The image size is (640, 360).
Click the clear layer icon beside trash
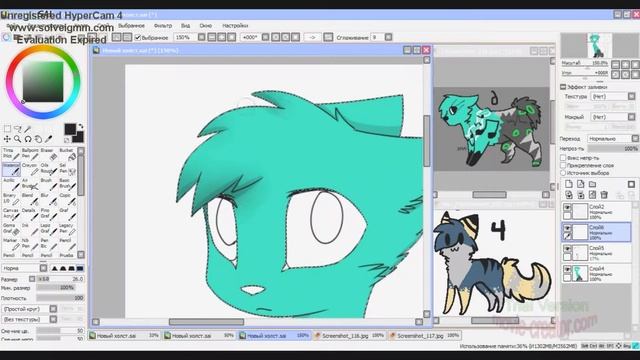(x=592, y=195)
